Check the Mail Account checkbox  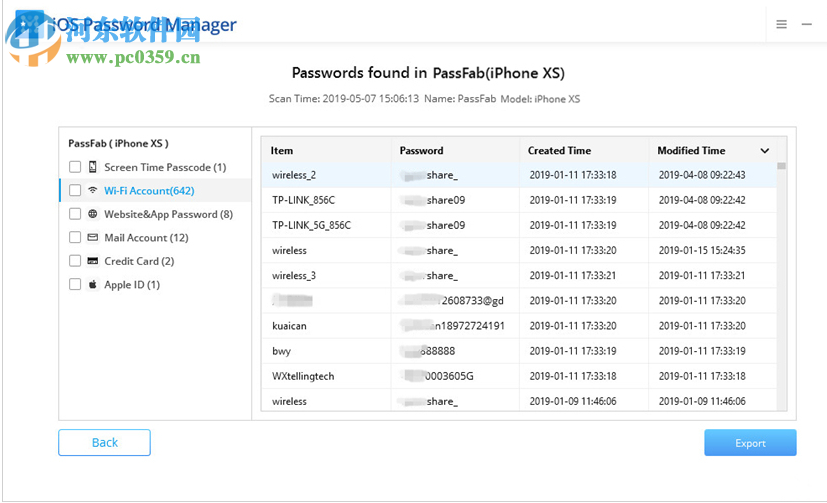[75, 237]
